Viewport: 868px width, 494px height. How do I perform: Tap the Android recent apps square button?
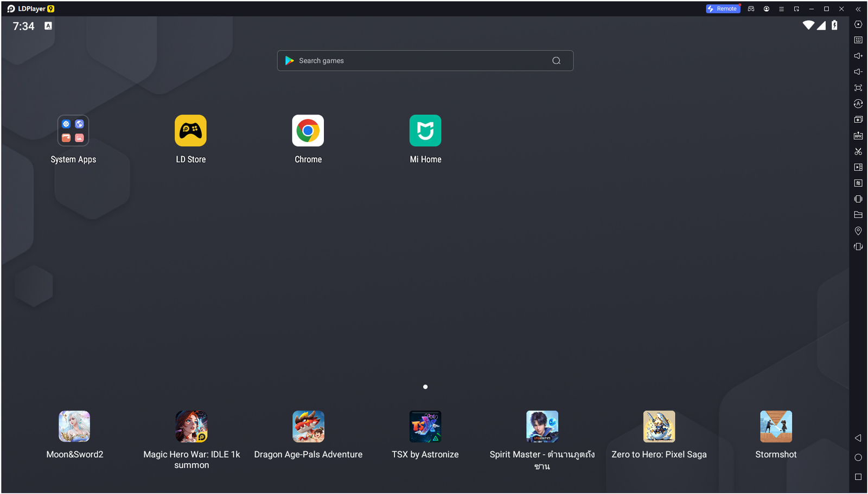pyautogui.click(x=858, y=477)
